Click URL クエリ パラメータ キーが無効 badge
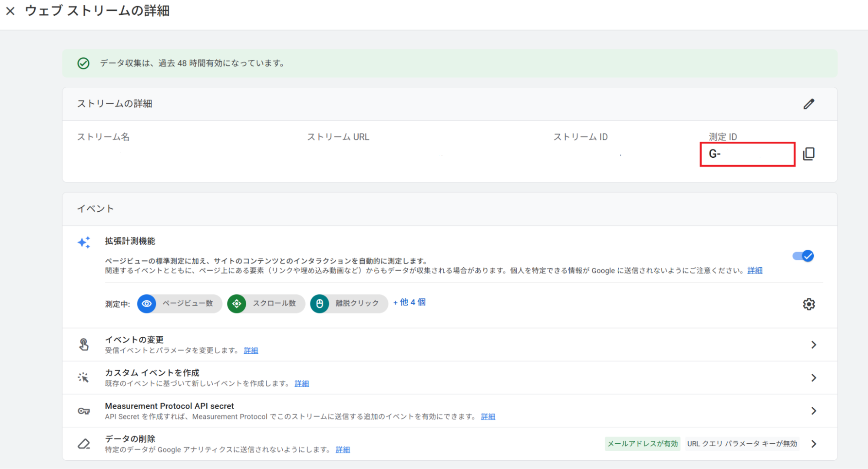The width and height of the screenshot is (868, 469). [x=742, y=444]
